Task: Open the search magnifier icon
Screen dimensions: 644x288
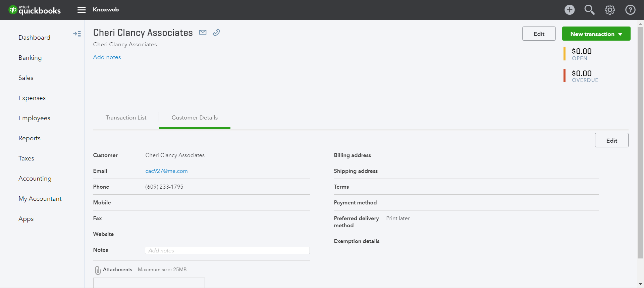Action: tap(589, 10)
